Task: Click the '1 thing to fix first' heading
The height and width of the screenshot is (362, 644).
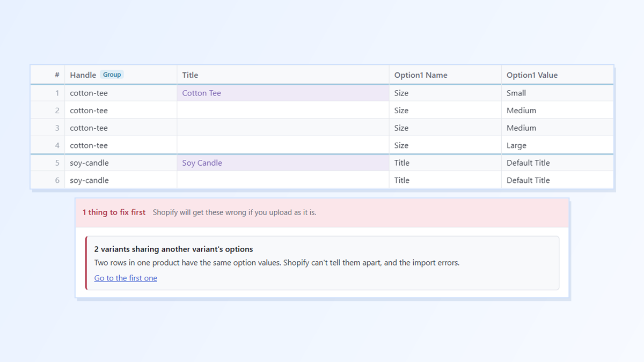Action: pos(114,212)
